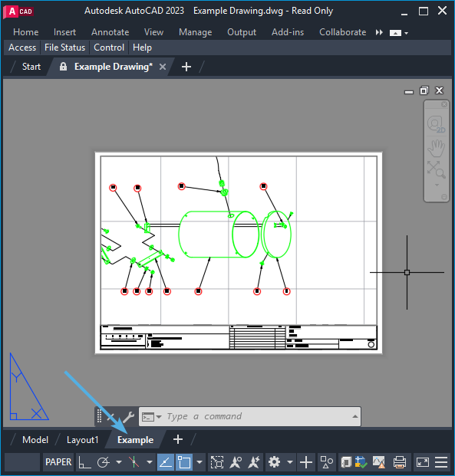Click the Control panel button
Viewport: 455px width, 476px height.
point(109,48)
